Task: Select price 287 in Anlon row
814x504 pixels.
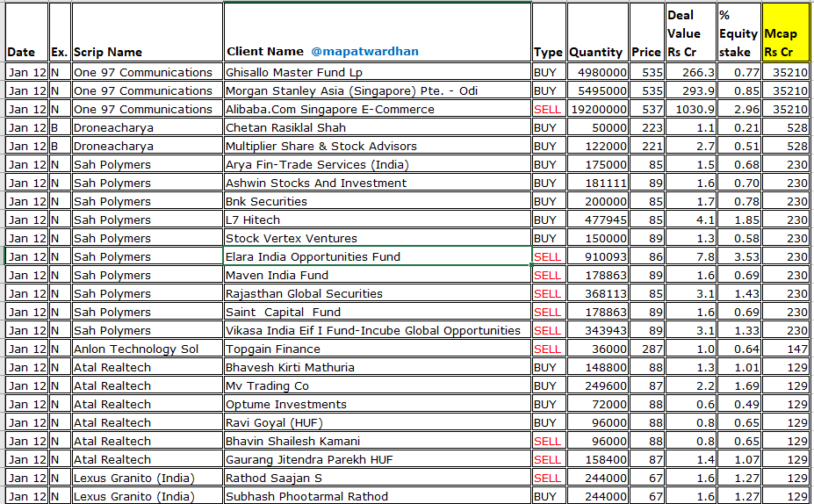Action: tap(647, 349)
